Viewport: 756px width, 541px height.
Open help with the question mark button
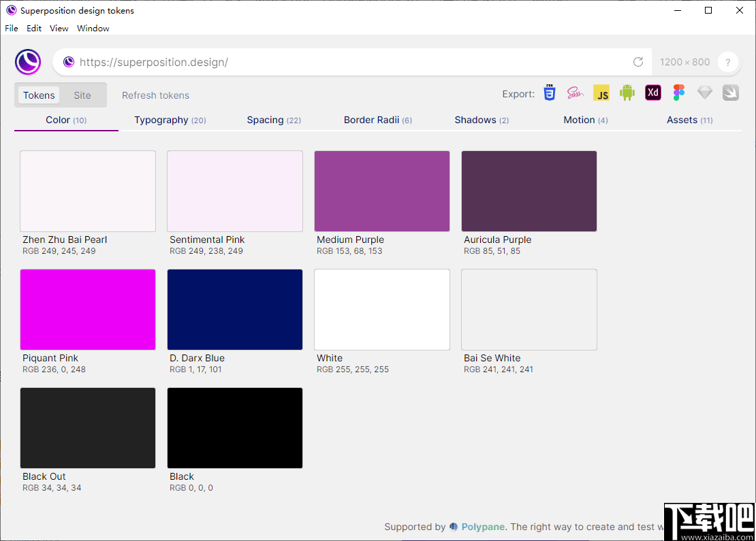click(728, 62)
